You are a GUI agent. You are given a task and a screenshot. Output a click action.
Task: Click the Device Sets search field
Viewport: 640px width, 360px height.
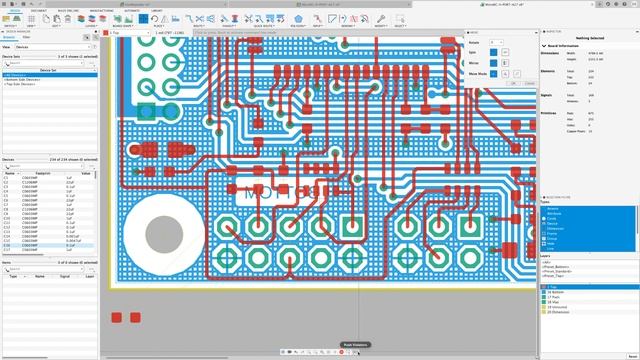43,63
